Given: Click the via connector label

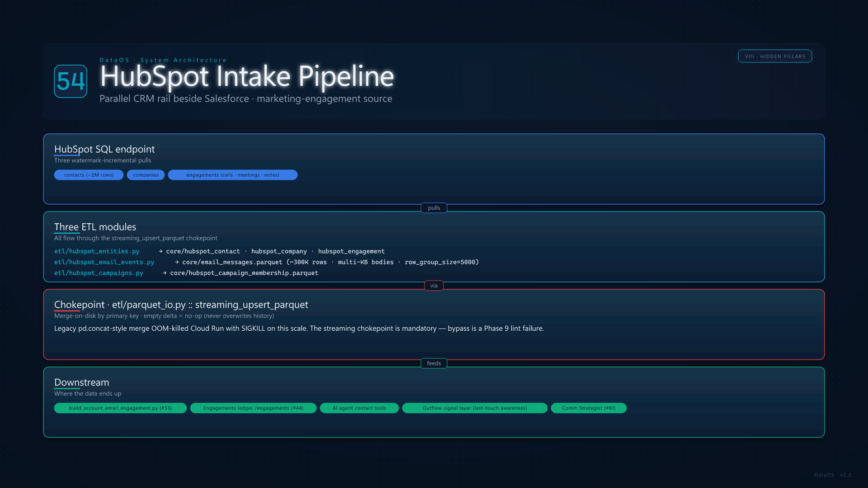Looking at the screenshot, I should [x=434, y=286].
